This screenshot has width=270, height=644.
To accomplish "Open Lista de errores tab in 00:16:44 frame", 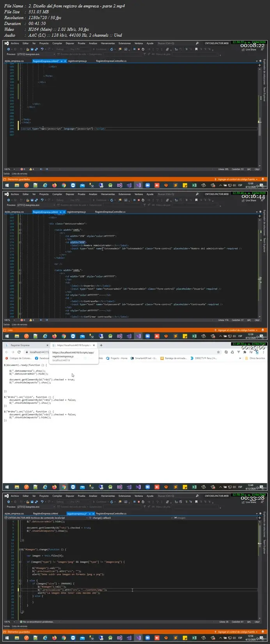I will click(x=20, y=324).
